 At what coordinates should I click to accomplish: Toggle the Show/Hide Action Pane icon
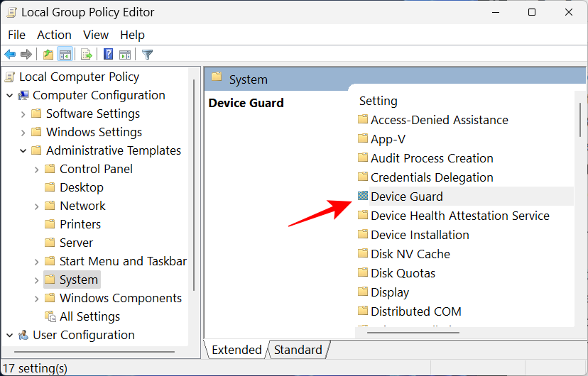pos(125,55)
